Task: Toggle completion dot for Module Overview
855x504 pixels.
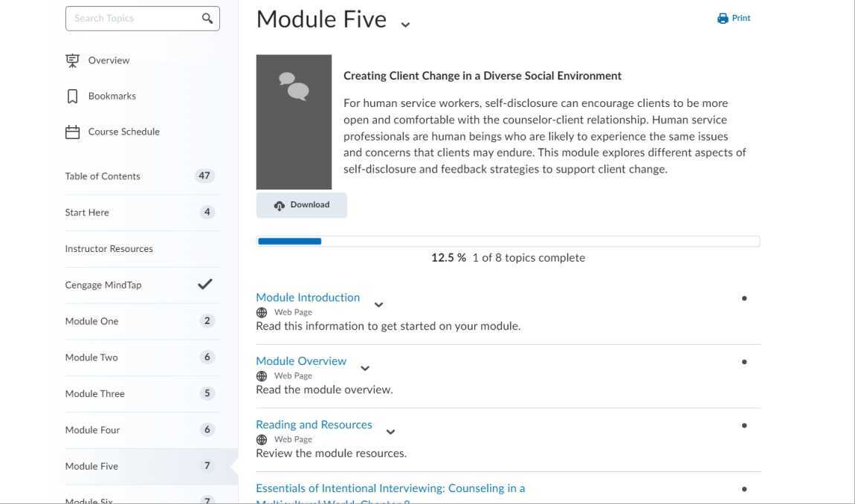Action: pyautogui.click(x=744, y=362)
